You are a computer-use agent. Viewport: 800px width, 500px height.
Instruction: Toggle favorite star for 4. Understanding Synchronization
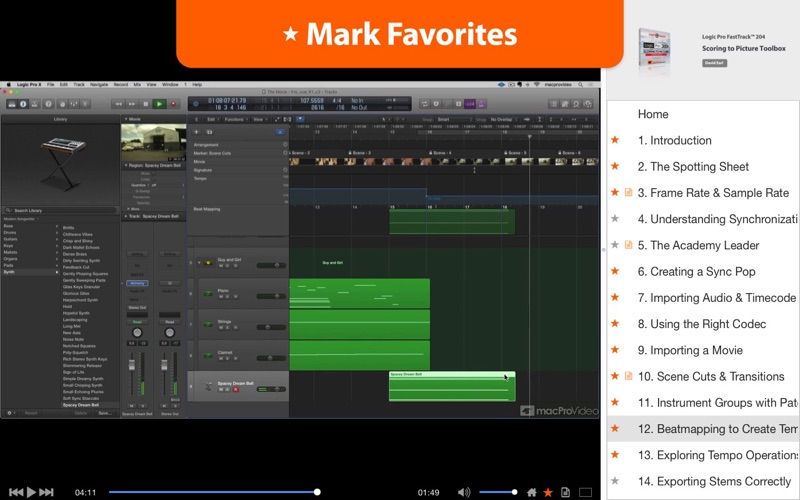pyautogui.click(x=615, y=219)
